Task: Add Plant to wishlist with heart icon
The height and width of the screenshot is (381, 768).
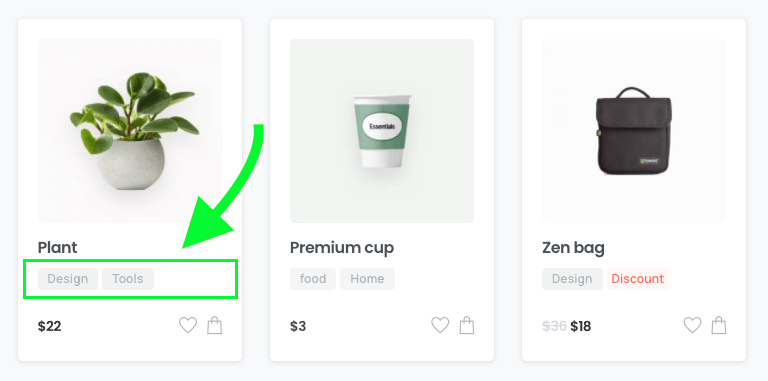Action: click(188, 325)
